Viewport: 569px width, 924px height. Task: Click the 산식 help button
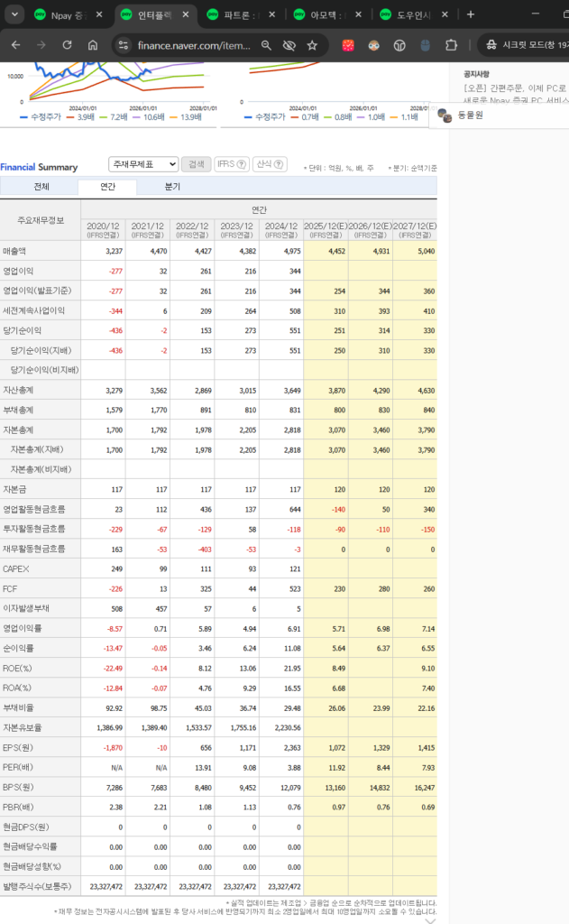270,164
